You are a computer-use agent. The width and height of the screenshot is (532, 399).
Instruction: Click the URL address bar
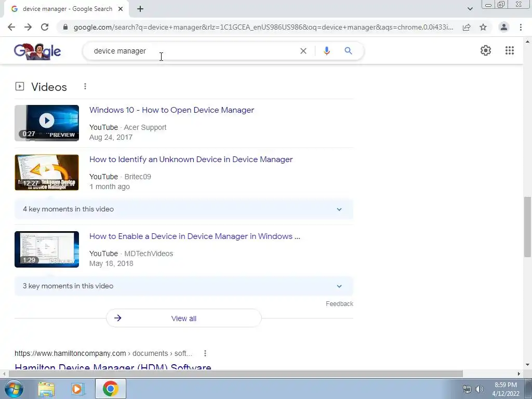point(263,27)
